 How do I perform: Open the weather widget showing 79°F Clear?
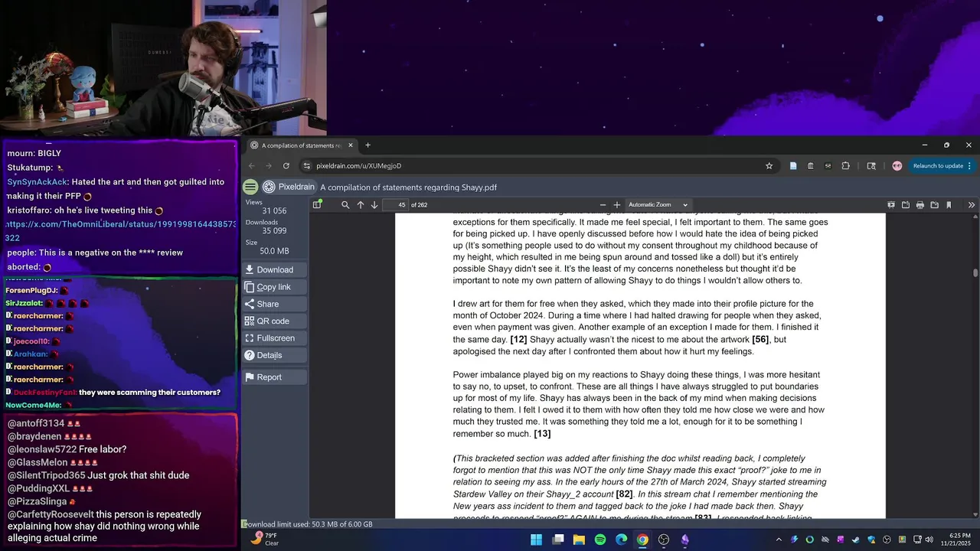coord(266,540)
